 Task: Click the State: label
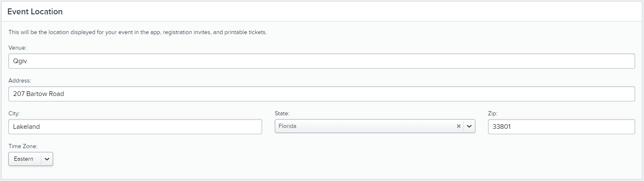[282, 113]
